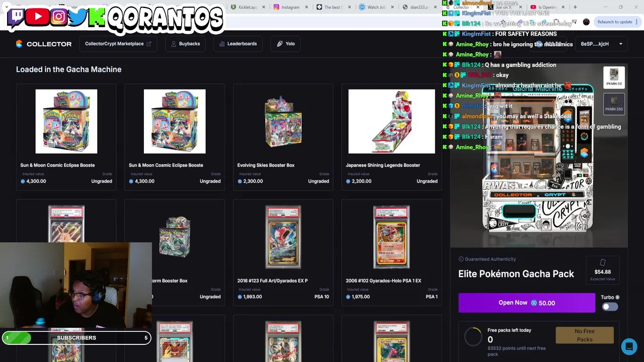Open the CollectorCrypt Marketplace link

coord(118,44)
